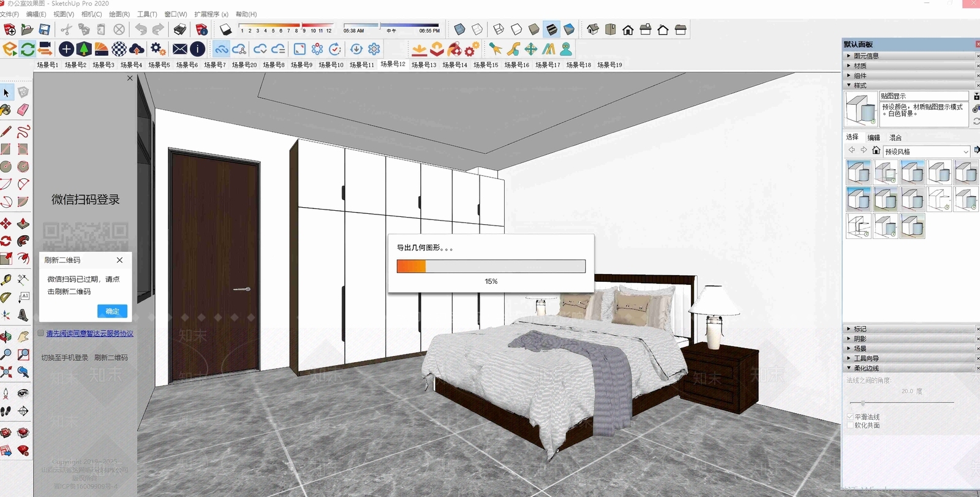Switch to scene tab 场景号1
This screenshot has height=497, width=980.
47,65
